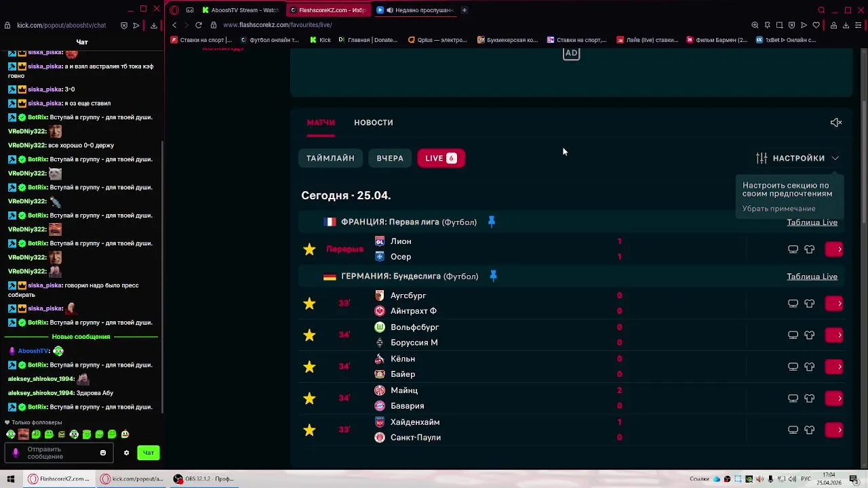
Task: Switch to kick.com popout taskbar window
Action: pyautogui.click(x=132, y=479)
